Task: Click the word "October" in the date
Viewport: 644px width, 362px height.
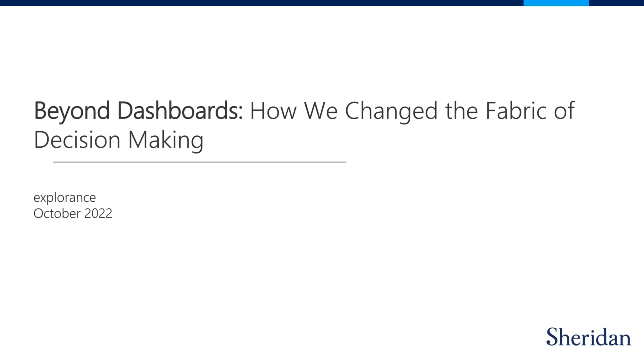Action: point(57,213)
